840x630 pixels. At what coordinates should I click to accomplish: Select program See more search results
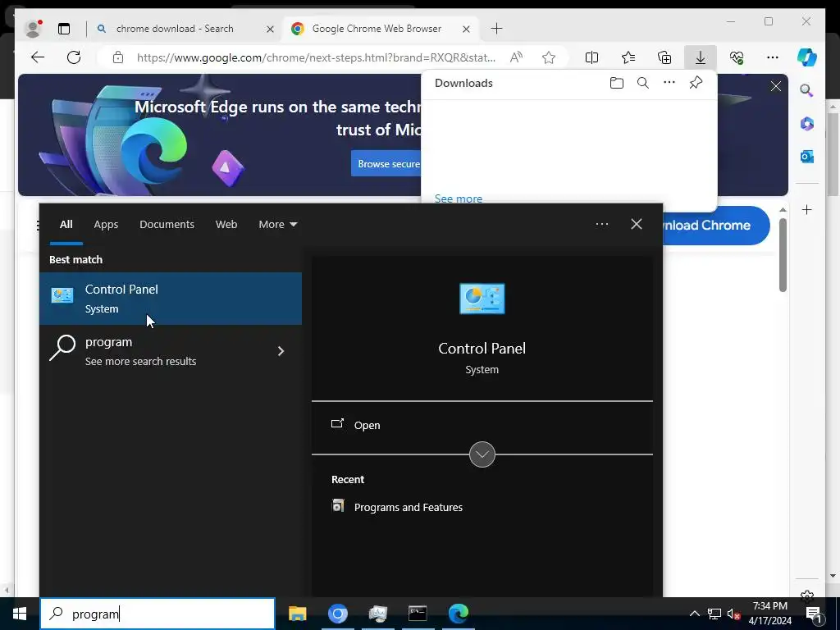click(171, 351)
